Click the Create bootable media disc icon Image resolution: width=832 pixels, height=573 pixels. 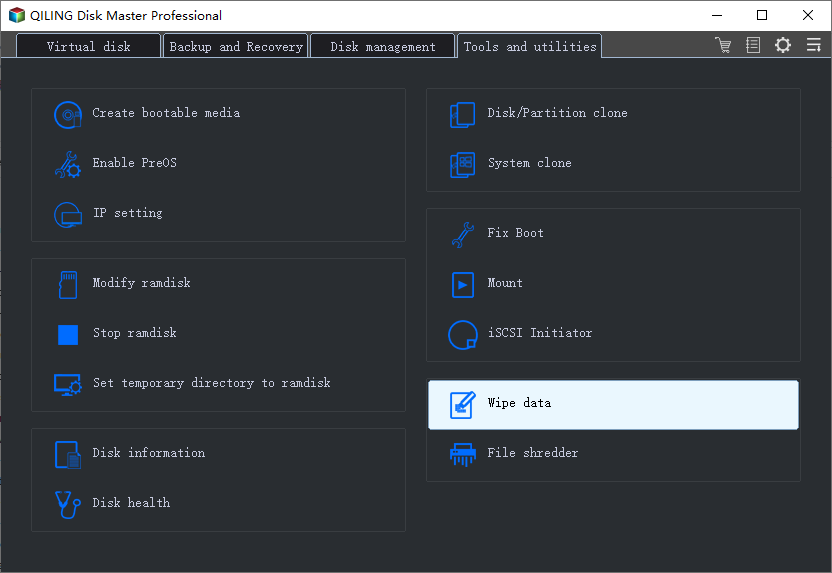(68, 115)
